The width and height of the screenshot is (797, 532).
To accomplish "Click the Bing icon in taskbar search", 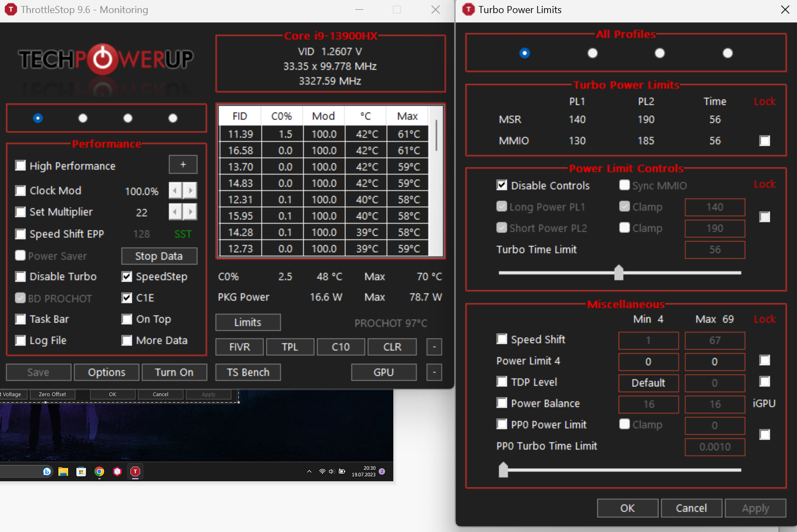I will pyautogui.click(x=47, y=471).
